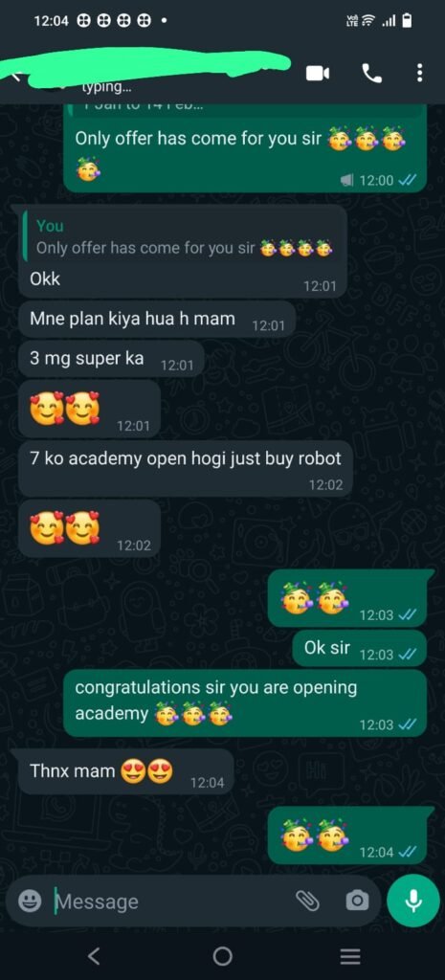Start a voice call with the phone icon
445x980 pixels.
[x=372, y=74]
